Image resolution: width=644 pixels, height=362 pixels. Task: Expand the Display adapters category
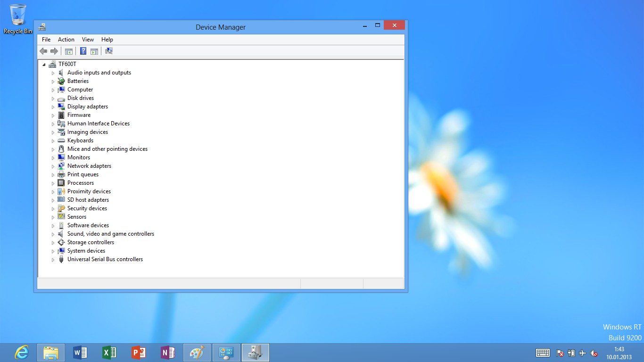[x=53, y=107]
